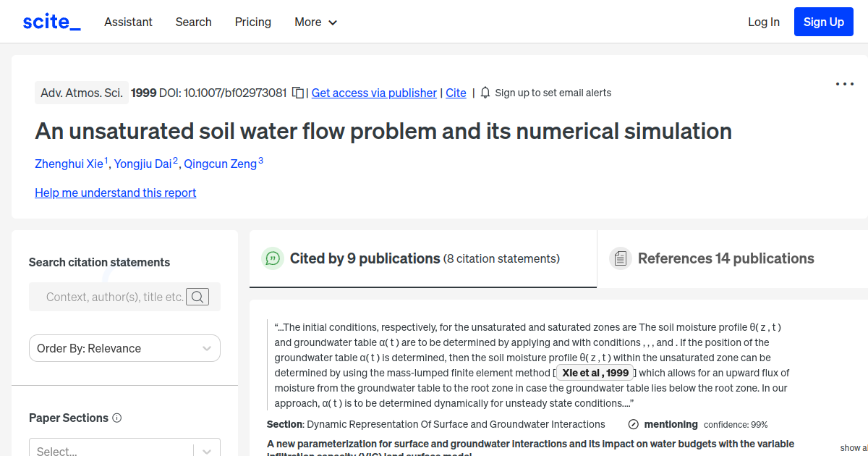Expand the More navigation menu

coord(315,22)
